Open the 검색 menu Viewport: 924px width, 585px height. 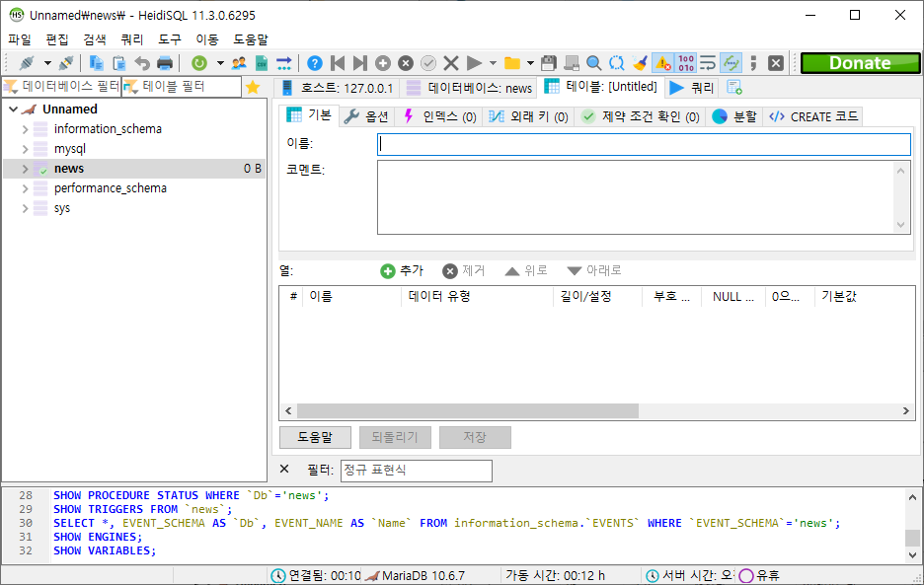pos(95,39)
